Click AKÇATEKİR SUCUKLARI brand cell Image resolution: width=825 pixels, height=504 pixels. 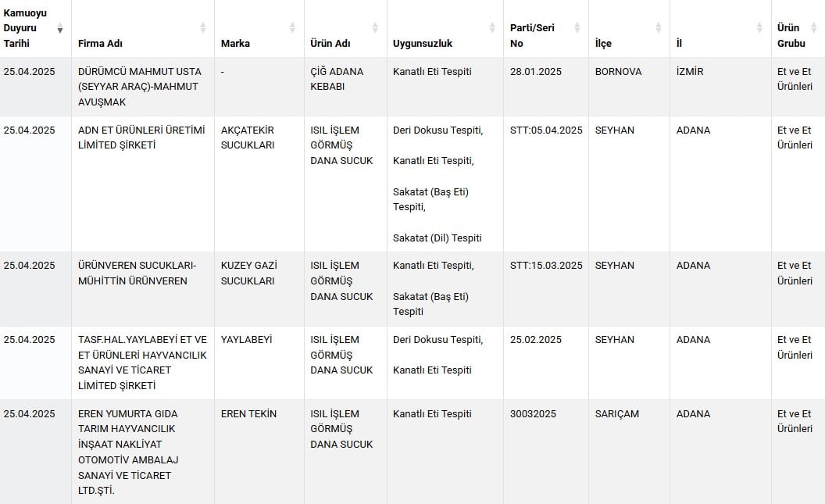click(x=248, y=138)
